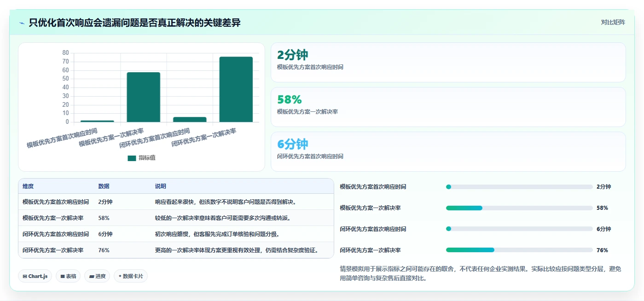Click the 维度 column header
Screen dimensions: 644x301
28,186
